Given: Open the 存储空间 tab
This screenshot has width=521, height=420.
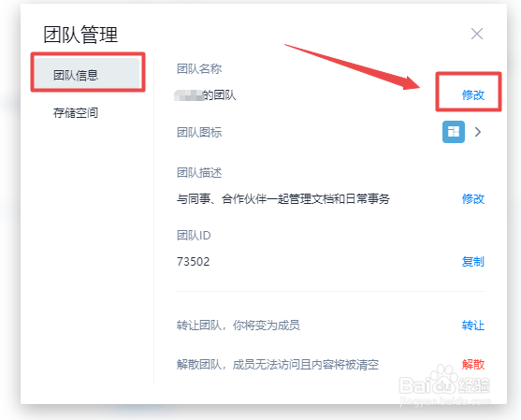Looking at the screenshot, I should pyautogui.click(x=76, y=113).
